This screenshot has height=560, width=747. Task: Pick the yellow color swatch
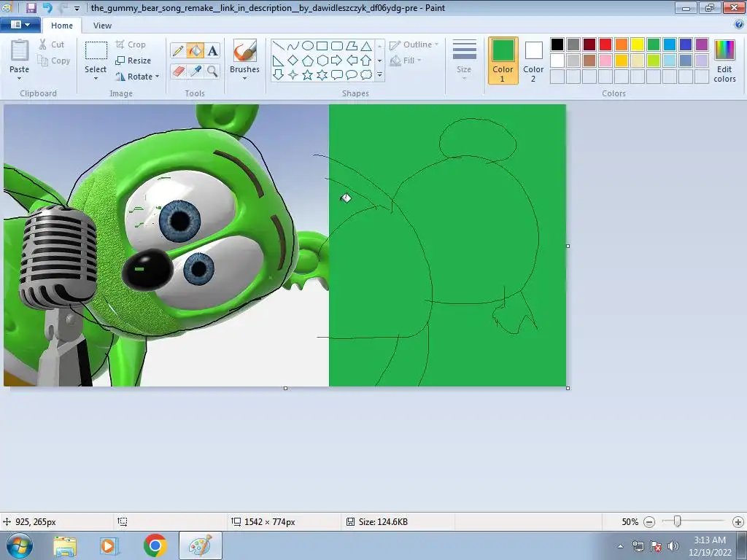[638, 44]
